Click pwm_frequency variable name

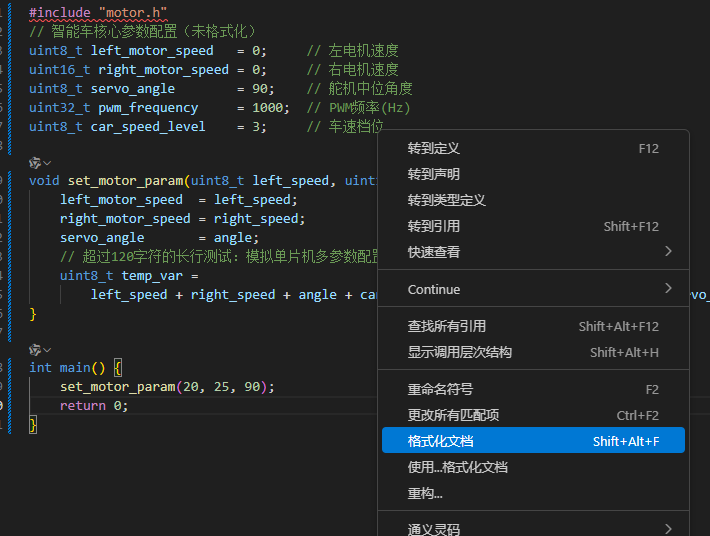(x=148, y=108)
